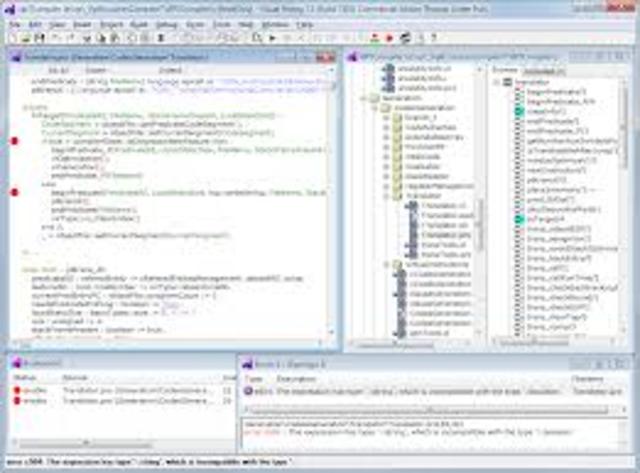Select Translator.pro in the project tree
640x473 pixels.
click(x=446, y=235)
